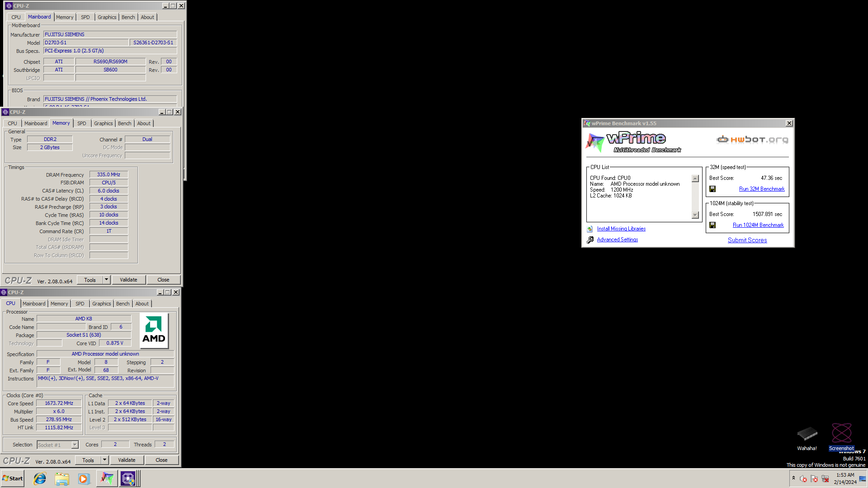This screenshot has width=868, height=488.
Task: Click the wPrime title bar icon
Action: click(x=587, y=123)
